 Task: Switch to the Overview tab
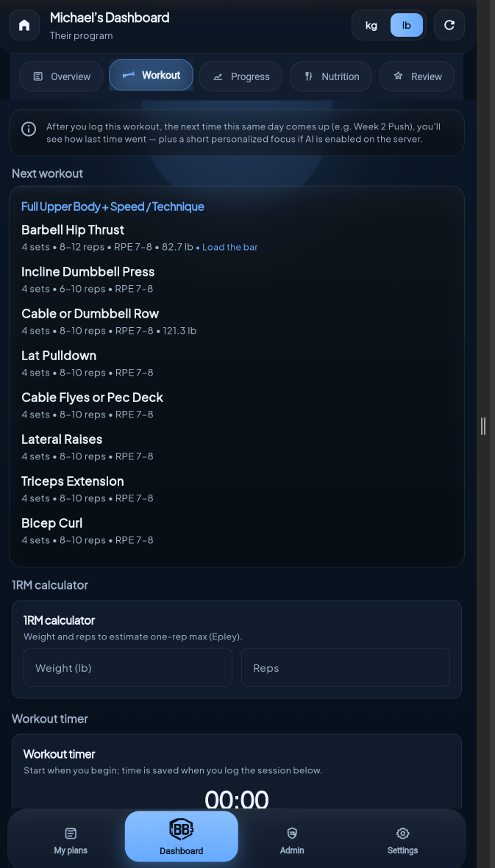[x=61, y=76]
